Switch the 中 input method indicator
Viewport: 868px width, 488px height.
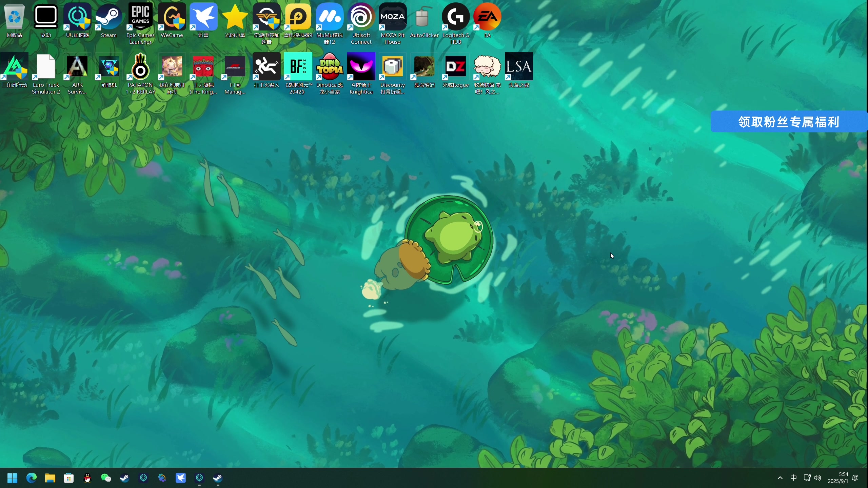coord(793,478)
